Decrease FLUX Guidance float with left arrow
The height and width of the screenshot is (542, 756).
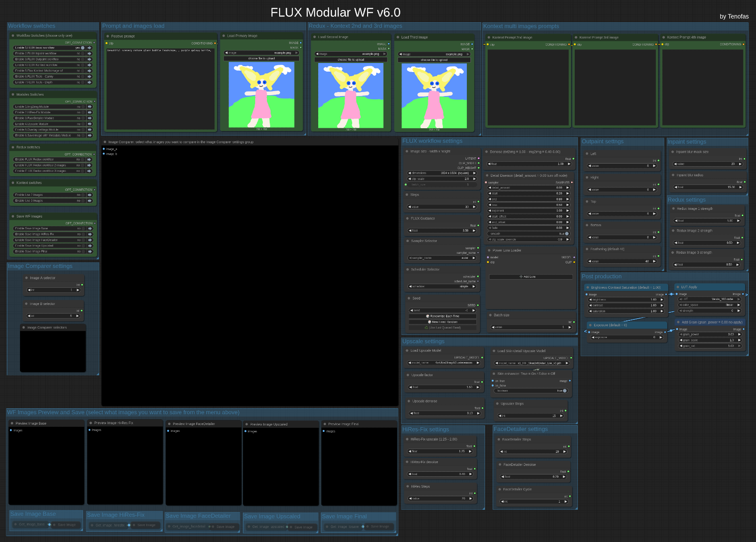coord(410,231)
